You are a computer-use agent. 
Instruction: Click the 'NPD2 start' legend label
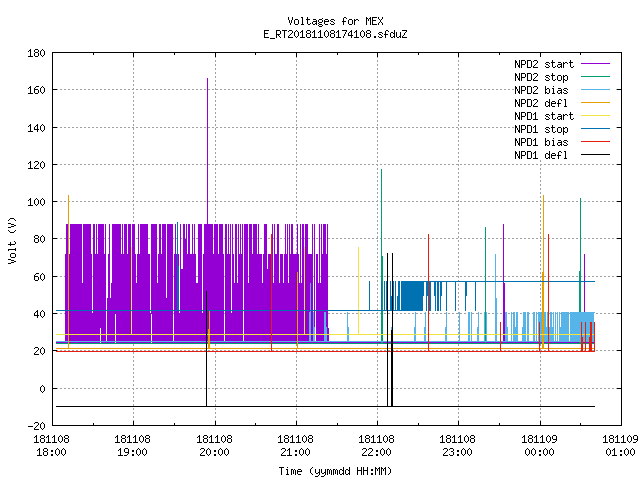click(x=544, y=64)
